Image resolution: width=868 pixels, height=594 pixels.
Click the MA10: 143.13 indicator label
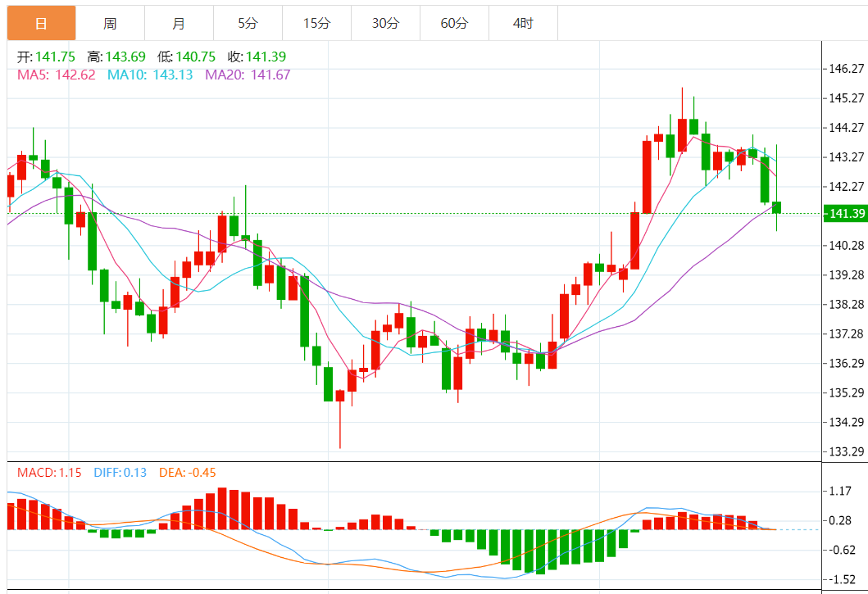click(150, 75)
